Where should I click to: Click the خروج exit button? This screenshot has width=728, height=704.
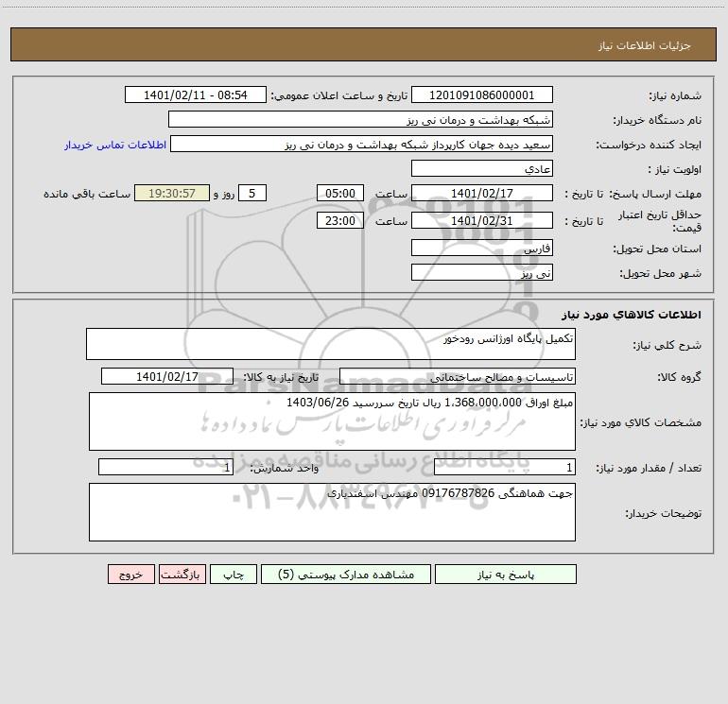pyautogui.click(x=130, y=574)
